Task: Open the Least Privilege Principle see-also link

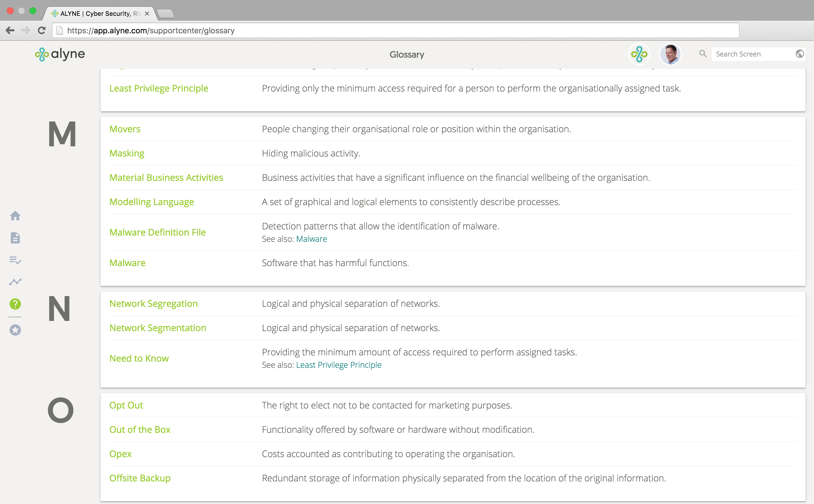Action: pos(339,365)
